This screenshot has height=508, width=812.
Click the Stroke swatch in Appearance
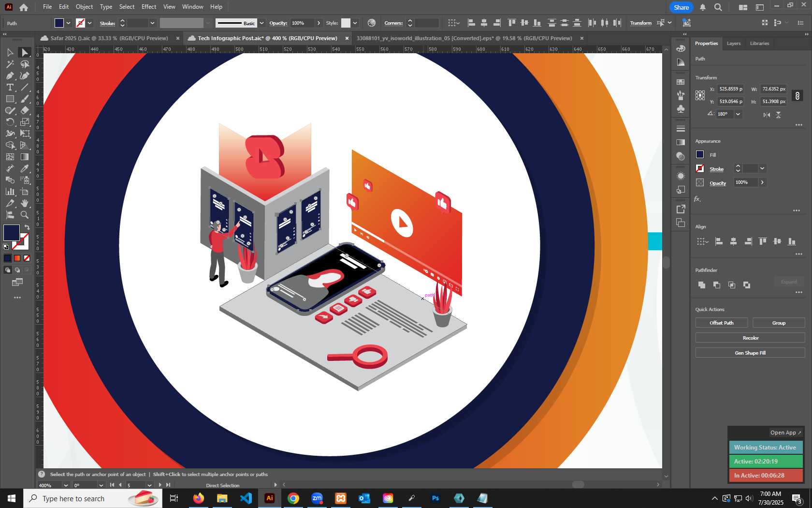point(700,168)
